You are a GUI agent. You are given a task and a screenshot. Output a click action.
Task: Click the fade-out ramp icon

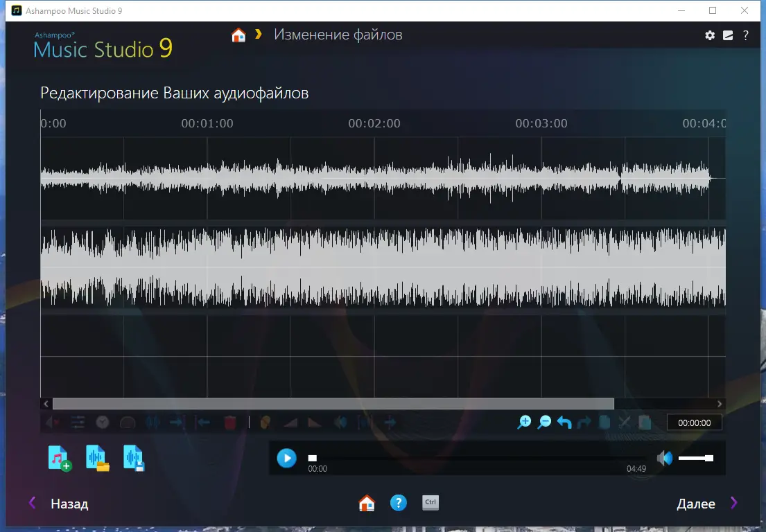tap(315, 422)
